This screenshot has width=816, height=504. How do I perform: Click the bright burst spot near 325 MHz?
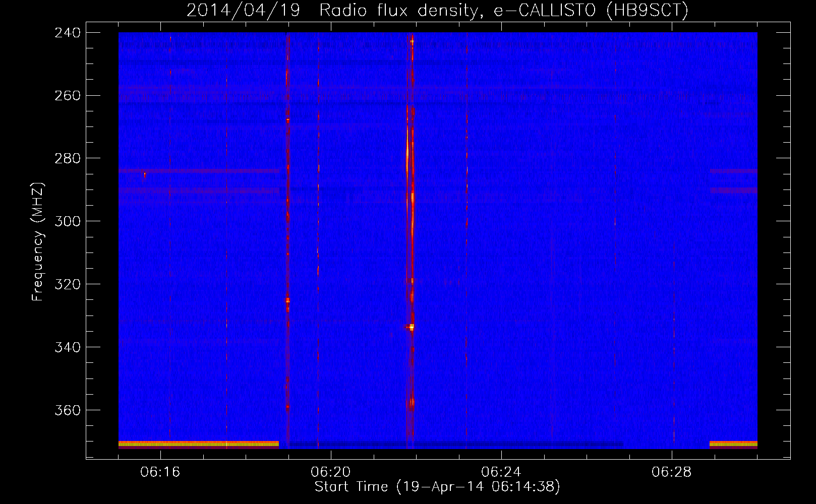287,300
